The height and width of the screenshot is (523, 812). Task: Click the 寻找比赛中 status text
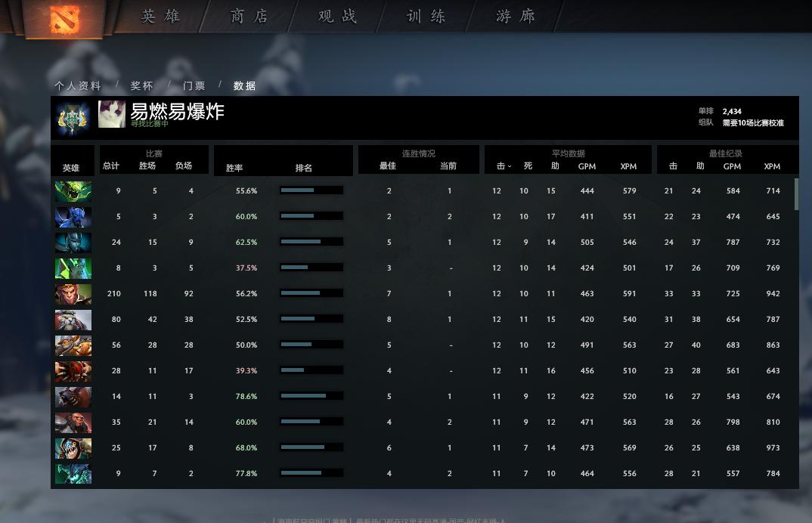click(150, 124)
